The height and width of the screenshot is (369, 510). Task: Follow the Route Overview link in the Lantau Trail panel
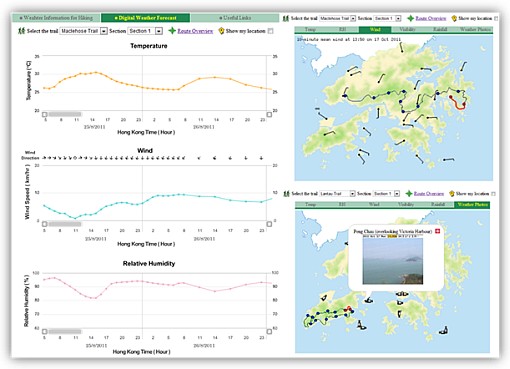click(x=429, y=194)
